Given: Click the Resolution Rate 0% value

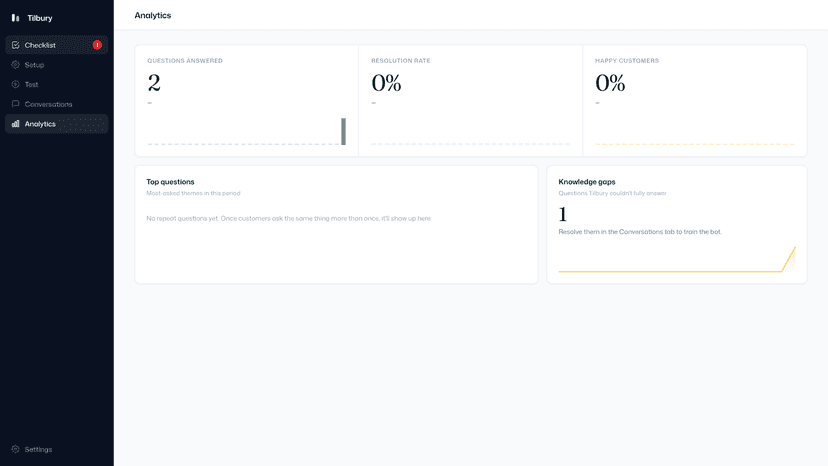Looking at the screenshot, I should (386, 83).
